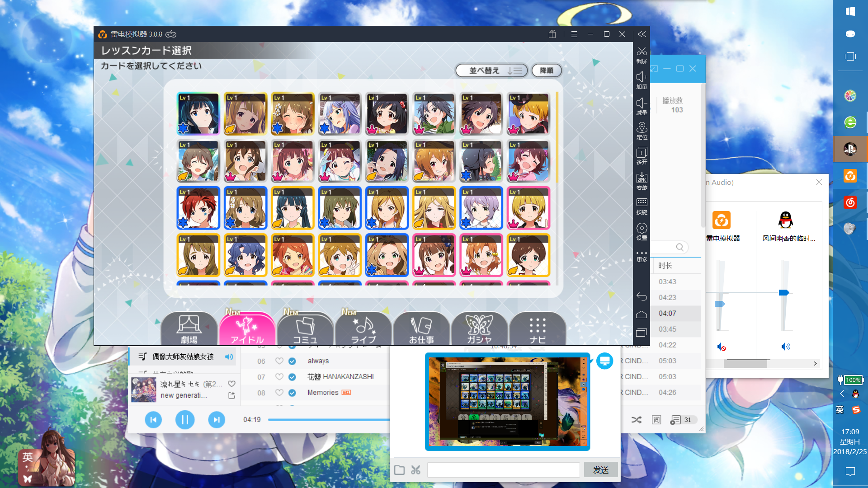Screen dimensions: 868x488
Task: Adjust the 风间幽香 volume slider handle
Action: (784, 292)
